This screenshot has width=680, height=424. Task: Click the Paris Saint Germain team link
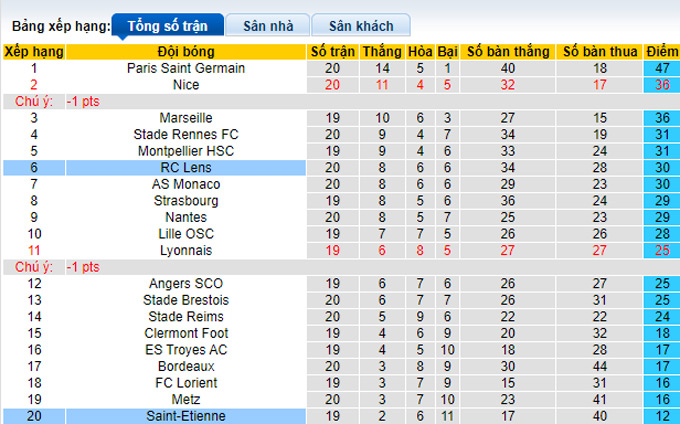click(186, 68)
